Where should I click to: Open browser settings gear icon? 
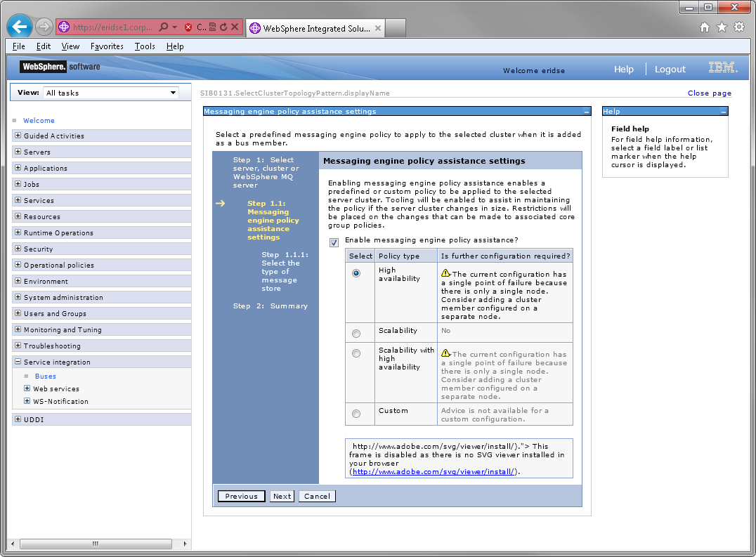(739, 27)
